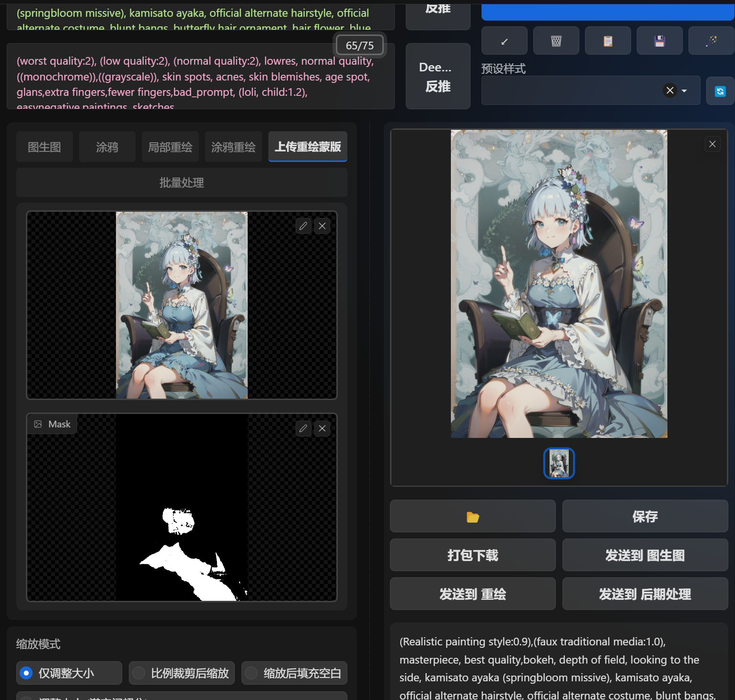Edit the Mask image with pencil icon

tap(303, 428)
